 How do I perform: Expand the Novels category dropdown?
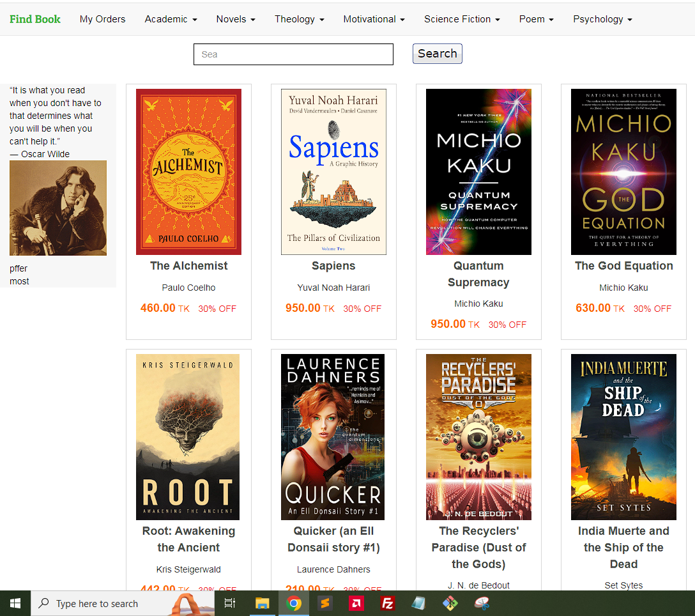click(x=235, y=19)
